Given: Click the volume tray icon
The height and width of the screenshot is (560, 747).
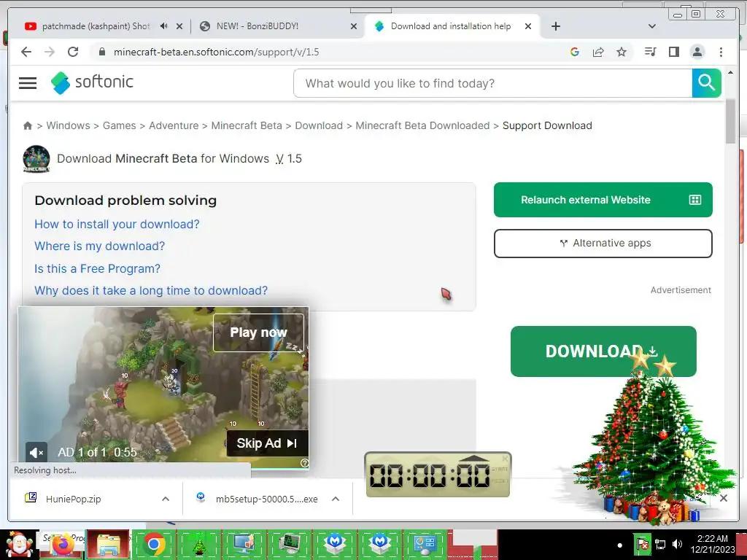Looking at the screenshot, I should [x=677, y=544].
